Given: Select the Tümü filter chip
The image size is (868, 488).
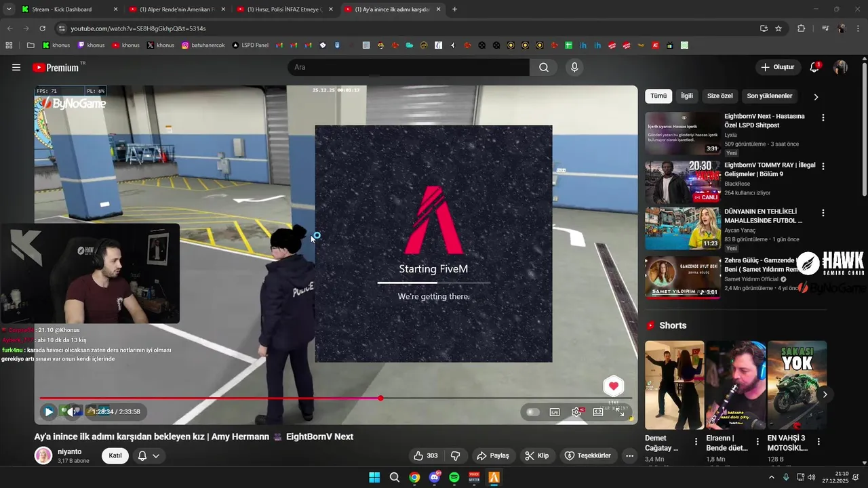Looking at the screenshot, I should pos(658,96).
